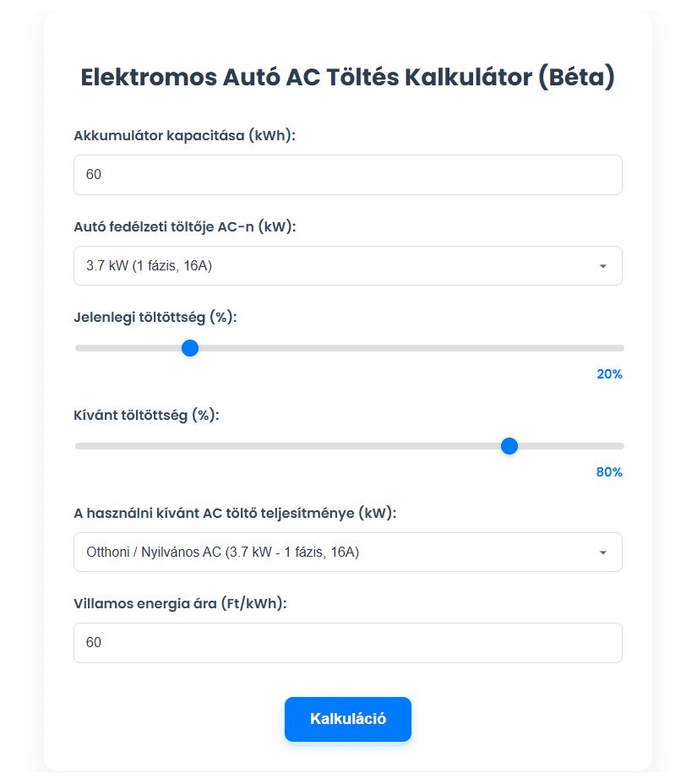Click the blue 80% percentage label
Image resolution: width=697 pixels, height=784 pixels.
[608, 471]
